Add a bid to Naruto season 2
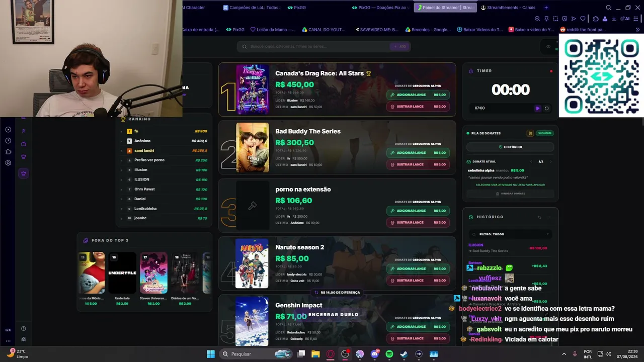The height and width of the screenshot is (362, 644). tap(418, 268)
